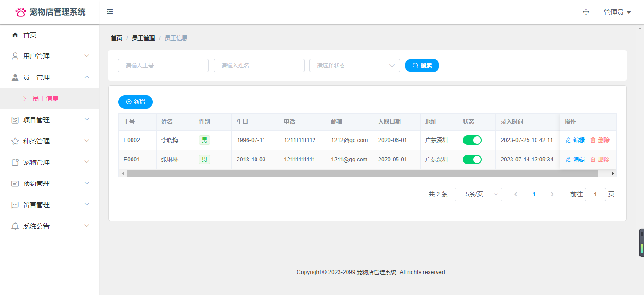Image resolution: width=644 pixels, height=295 pixels.
Task: Toggle status switch for employee E0002
Action: (472, 140)
